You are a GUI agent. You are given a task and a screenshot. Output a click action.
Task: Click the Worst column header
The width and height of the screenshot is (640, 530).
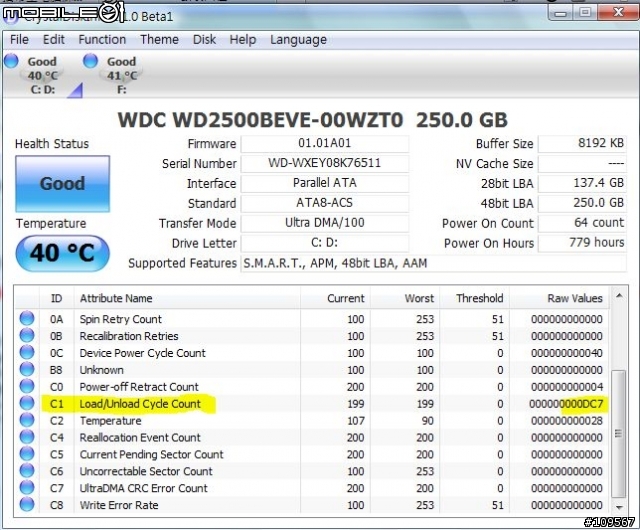405,298
